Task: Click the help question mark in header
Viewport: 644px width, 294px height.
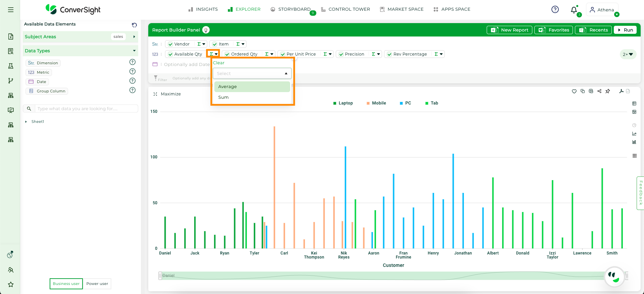Action: click(x=555, y=9)
